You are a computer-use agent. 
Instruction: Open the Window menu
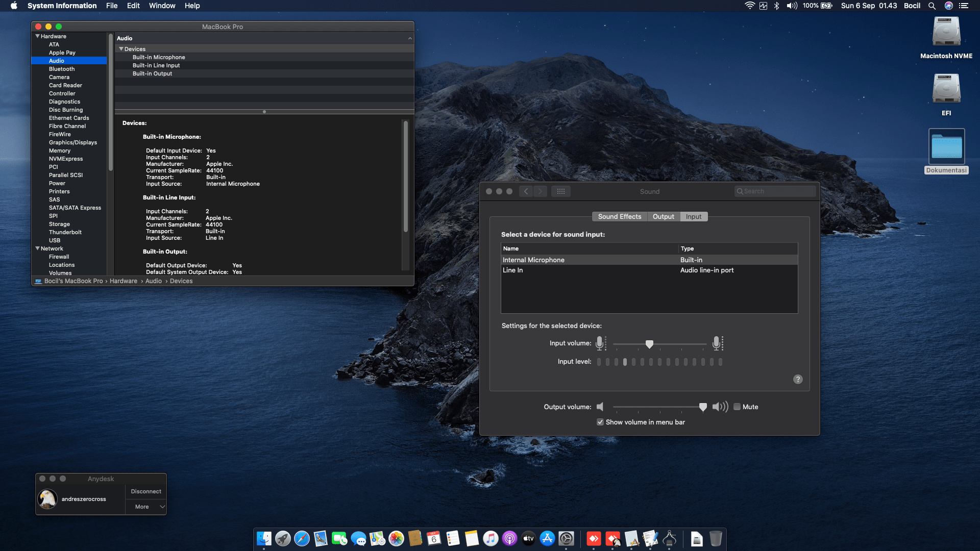(x=162, y=6)
